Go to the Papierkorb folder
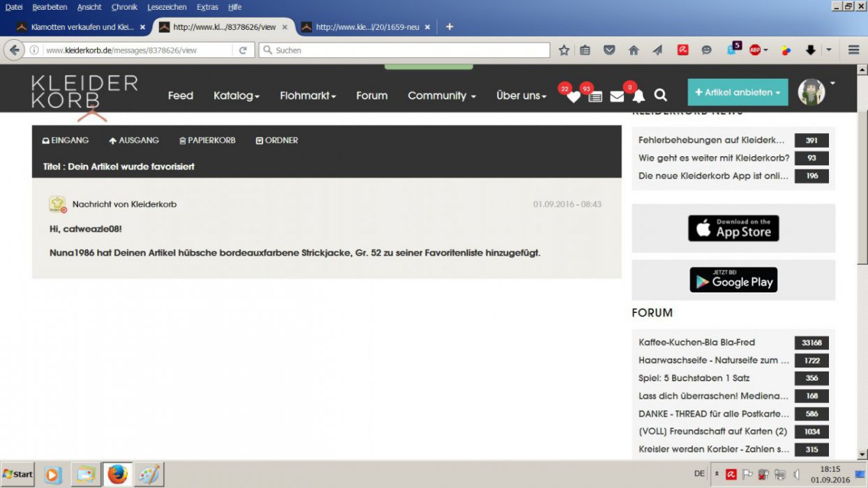Screen dimensions: 868x488 (207, 140)
